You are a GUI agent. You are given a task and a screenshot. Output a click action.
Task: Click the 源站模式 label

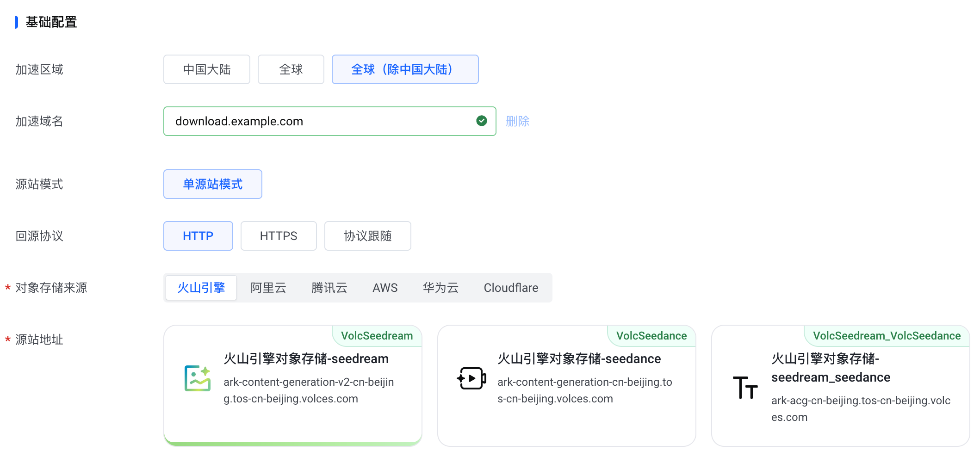(x=39, y=184)
